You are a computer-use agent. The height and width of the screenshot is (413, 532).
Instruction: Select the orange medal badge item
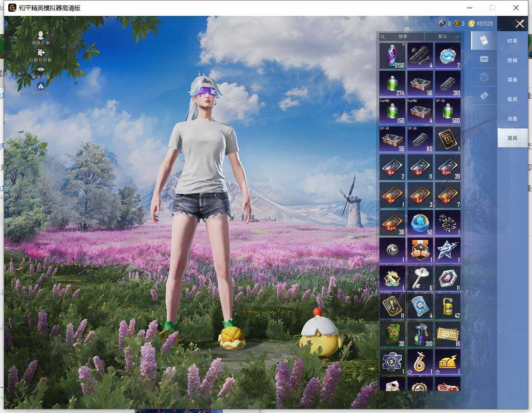(x=420, y=250)
